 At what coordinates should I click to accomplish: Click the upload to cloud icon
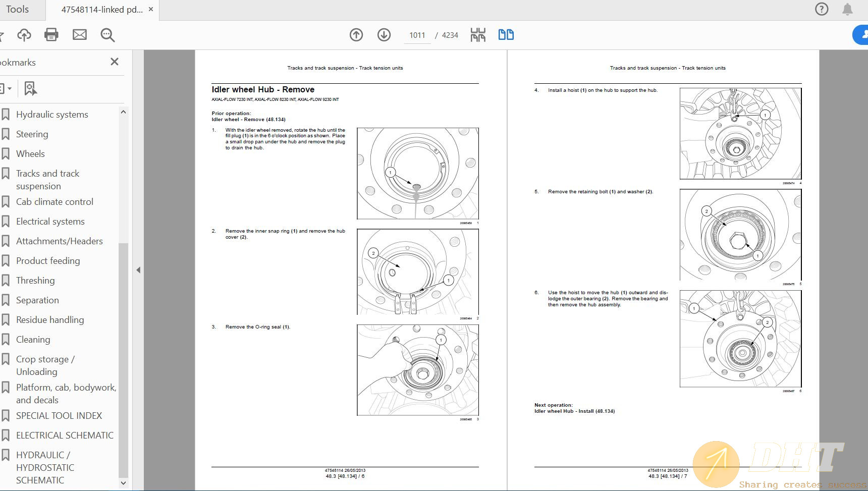point(24,35)
